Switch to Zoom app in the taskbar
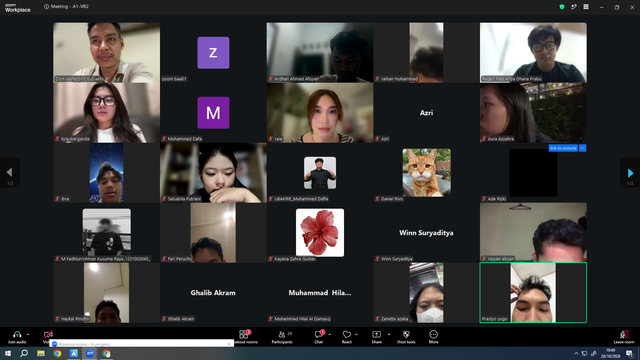This screenshot has height=360, width=640. coord(90,353)
